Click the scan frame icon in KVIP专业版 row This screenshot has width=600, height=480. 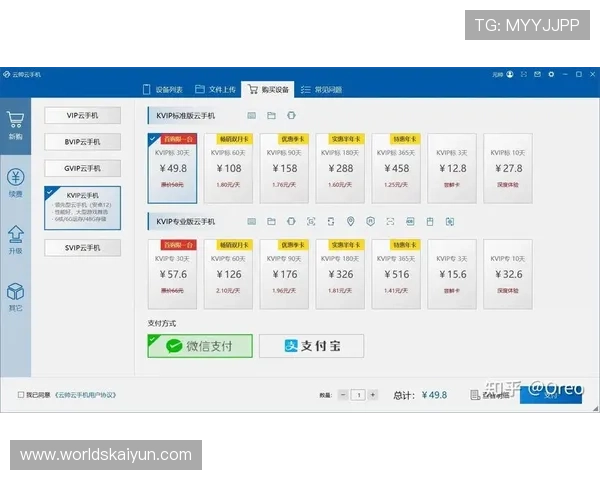390,221
